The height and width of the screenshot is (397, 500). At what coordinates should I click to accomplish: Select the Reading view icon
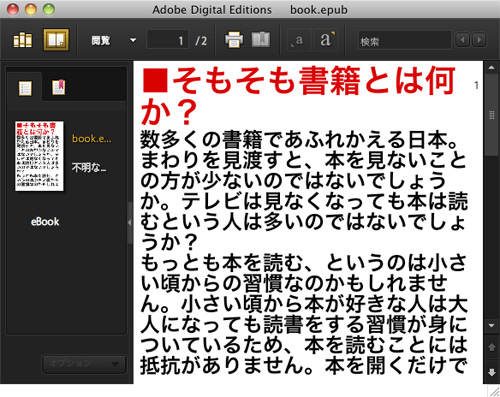[x=56, y=40]
